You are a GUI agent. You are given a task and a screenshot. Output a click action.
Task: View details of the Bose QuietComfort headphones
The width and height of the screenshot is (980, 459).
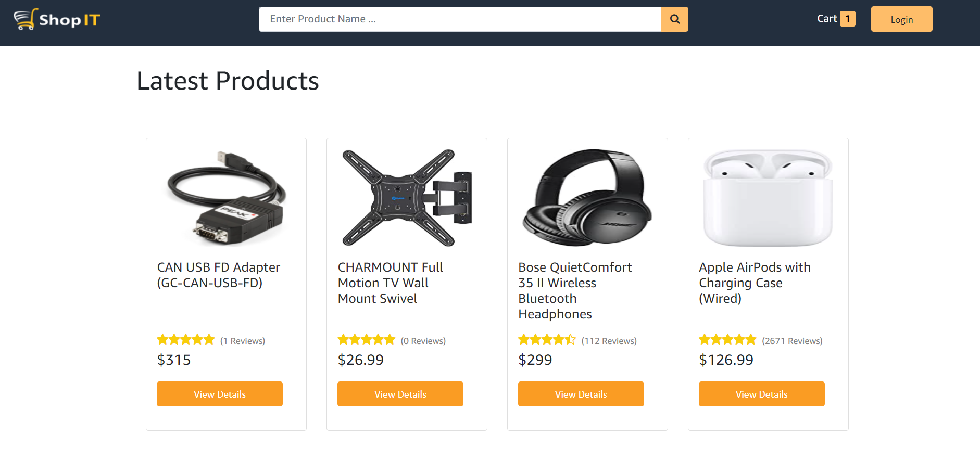[x=581, y=394]
